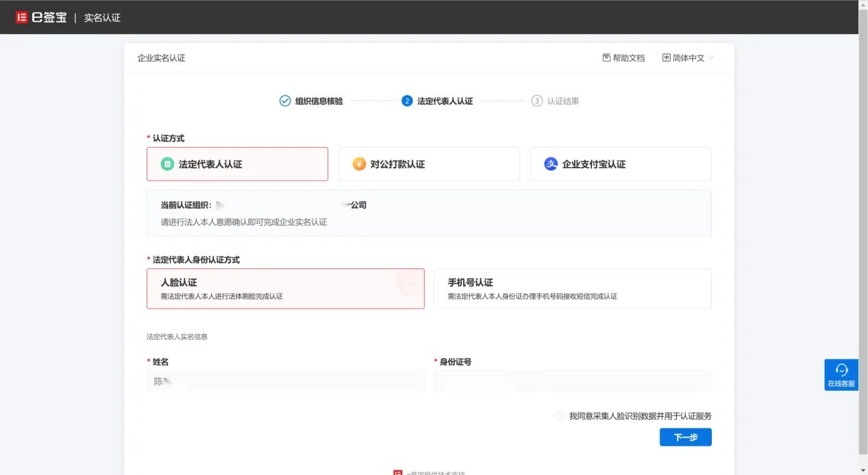Click the 下一步 button
Image resolution: width=868 pixels, height=475 pixels.
[686, 437]
